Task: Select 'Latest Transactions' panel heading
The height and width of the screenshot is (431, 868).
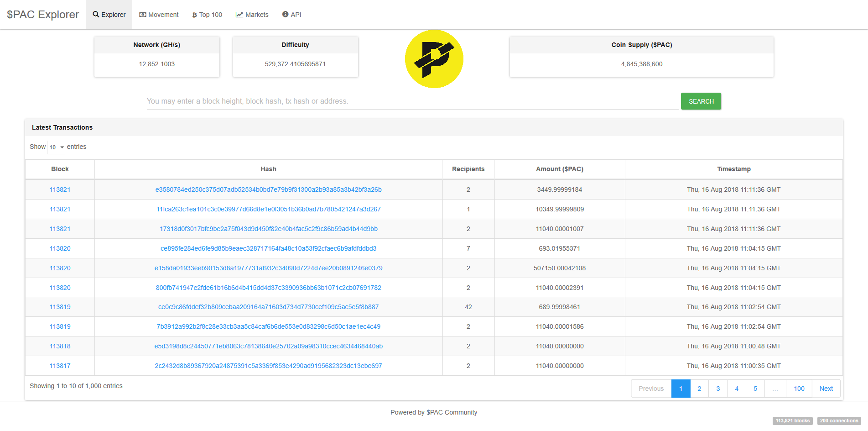Action: click(x=62, y=127)
